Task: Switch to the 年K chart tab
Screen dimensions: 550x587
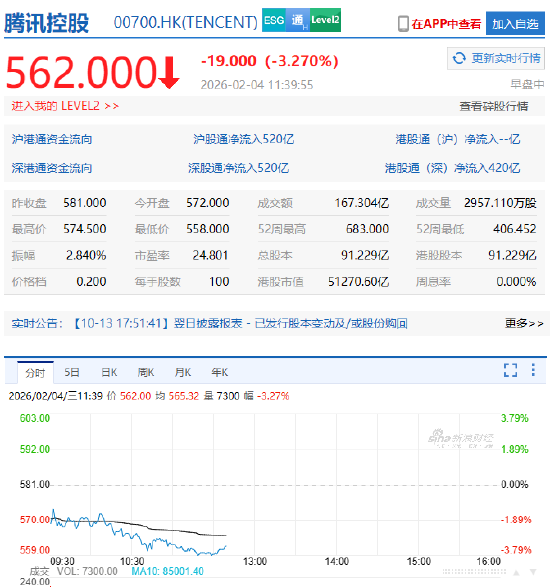Action: (219, 372)
